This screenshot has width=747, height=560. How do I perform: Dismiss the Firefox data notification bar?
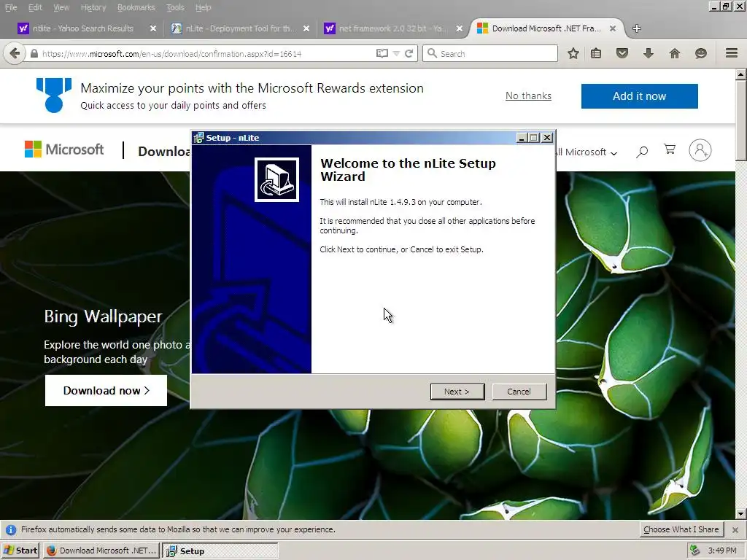735,529
